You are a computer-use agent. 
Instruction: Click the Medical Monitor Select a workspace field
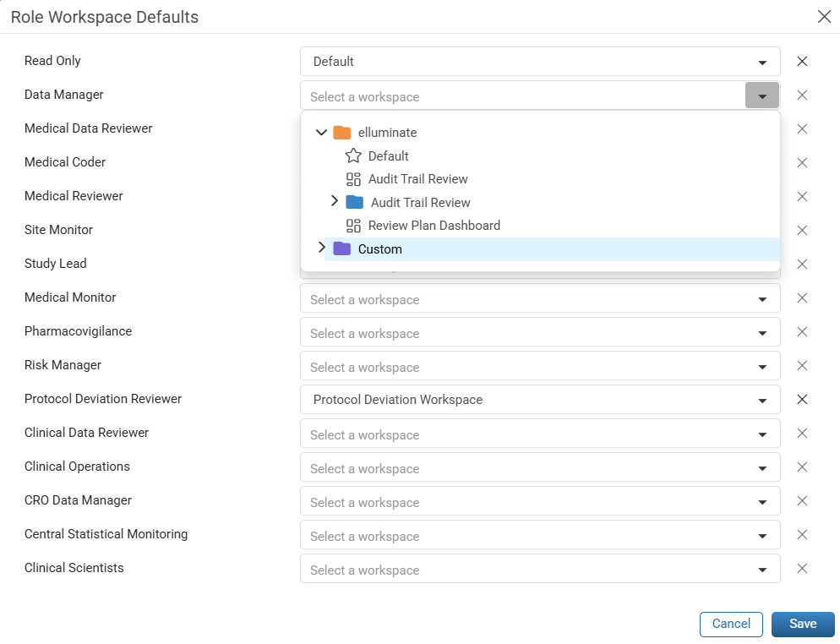(540, 298)
